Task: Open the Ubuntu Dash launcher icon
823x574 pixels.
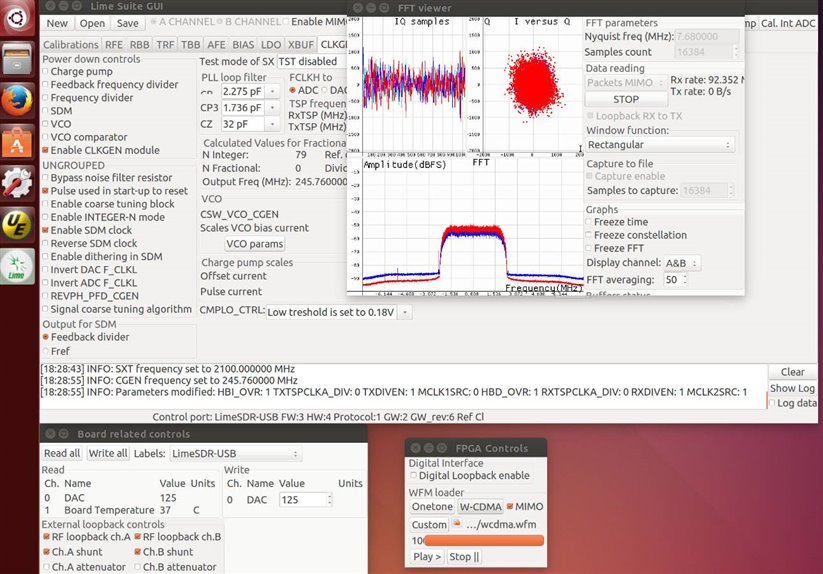Action: tap(17, 20)
